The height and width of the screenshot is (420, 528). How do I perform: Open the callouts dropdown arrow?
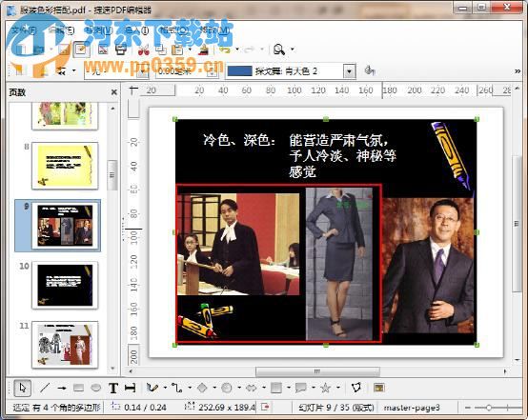point(314,388)
